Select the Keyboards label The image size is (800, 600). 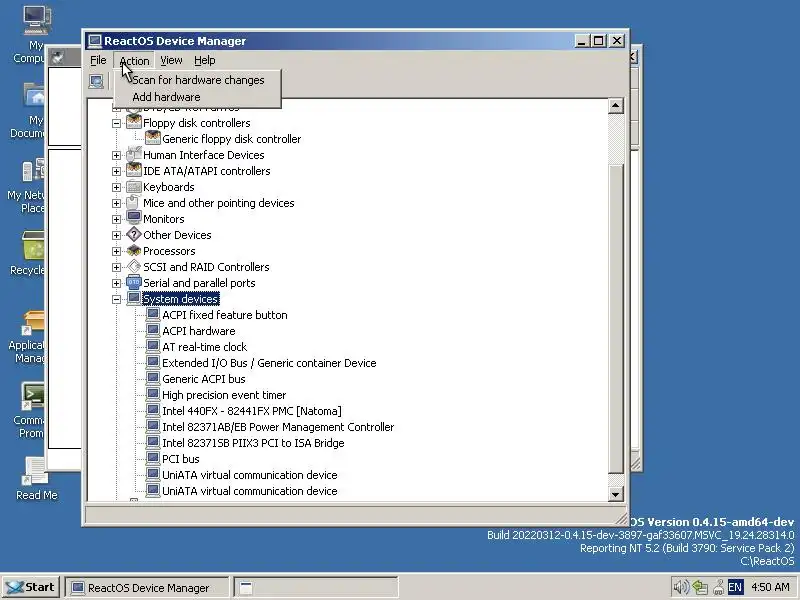(168, 187)
